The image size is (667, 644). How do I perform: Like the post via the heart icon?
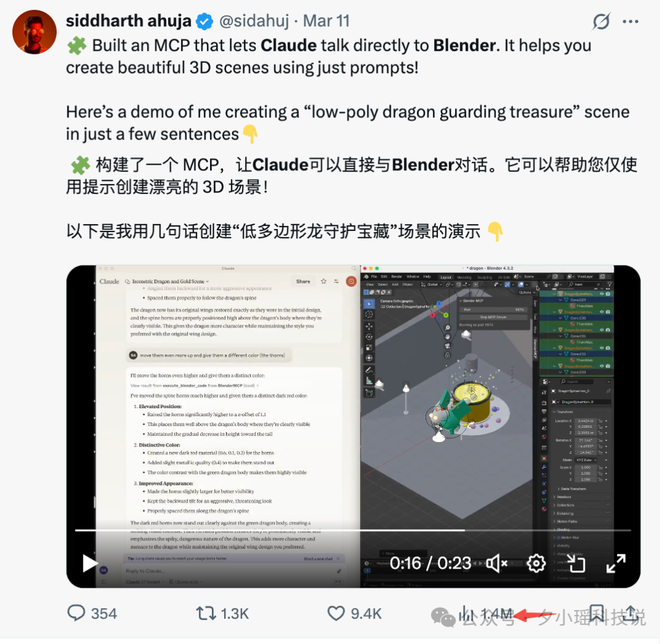[335, 613]
